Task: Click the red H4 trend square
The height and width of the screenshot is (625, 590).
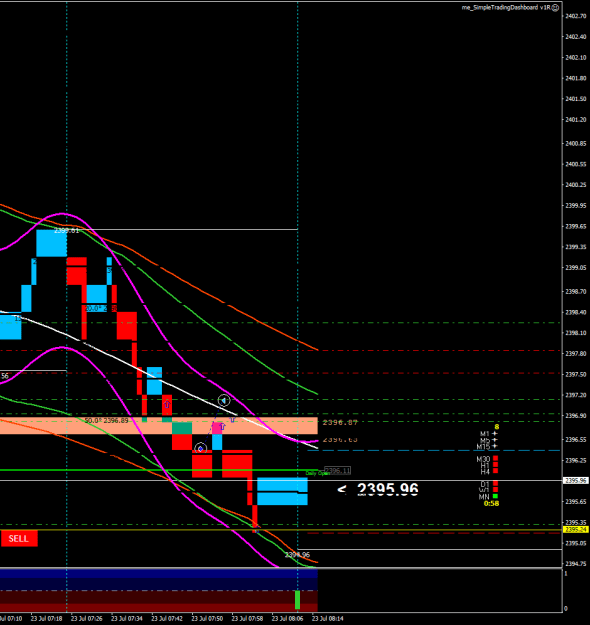Action: click(496, 471)
